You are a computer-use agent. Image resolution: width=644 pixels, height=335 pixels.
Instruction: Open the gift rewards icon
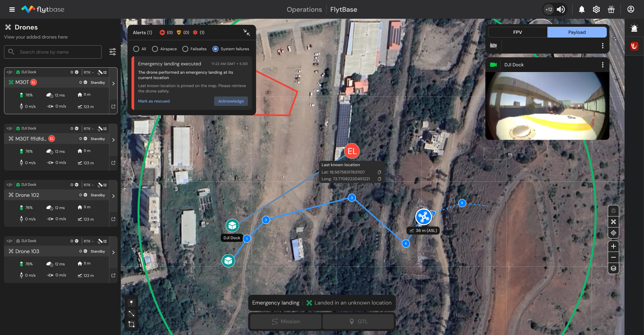pos(611,9)
